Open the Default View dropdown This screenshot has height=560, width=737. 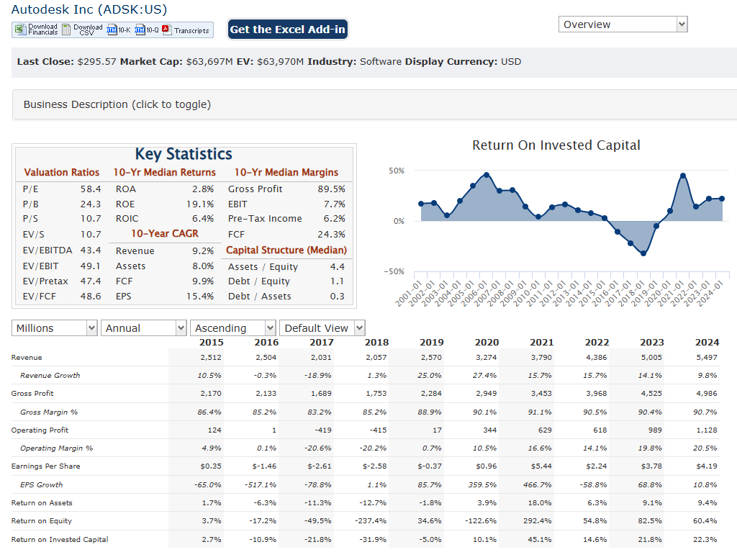point(322,328)
